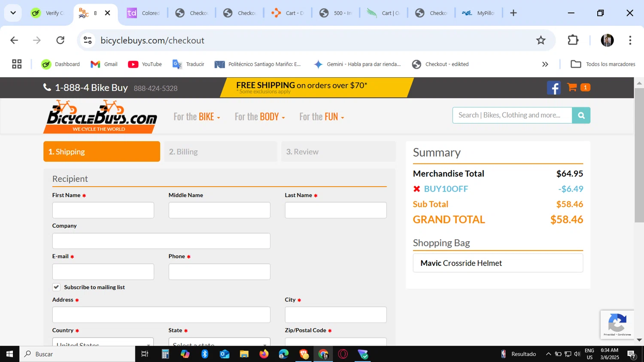Focus the Address field
The height and width of the screenshot is (362, 644).
coord(161,315)
